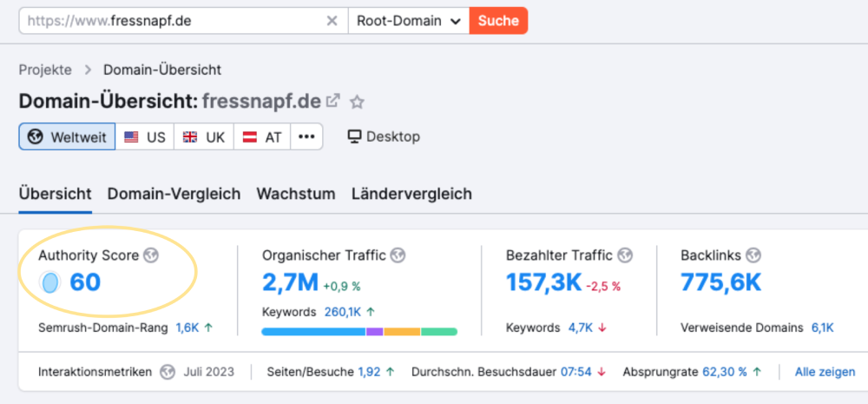Clear the domain search field with X
Screen dimensions: 868x404
(332, 21)
